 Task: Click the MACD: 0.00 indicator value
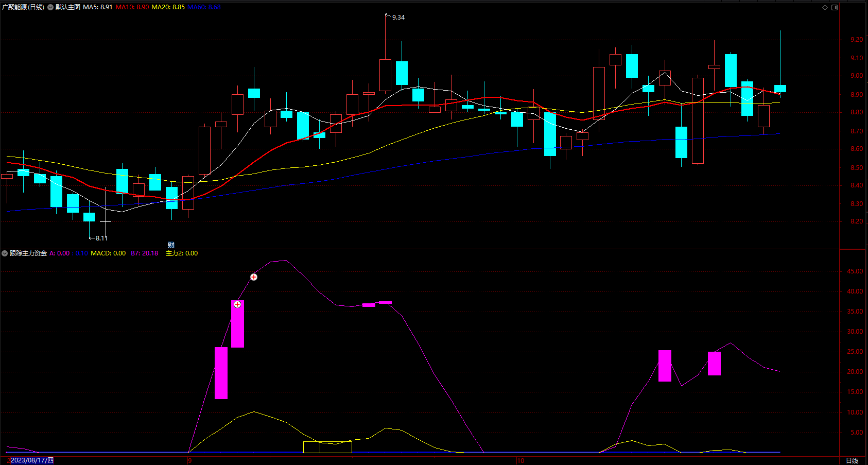[x=108, y=253]
